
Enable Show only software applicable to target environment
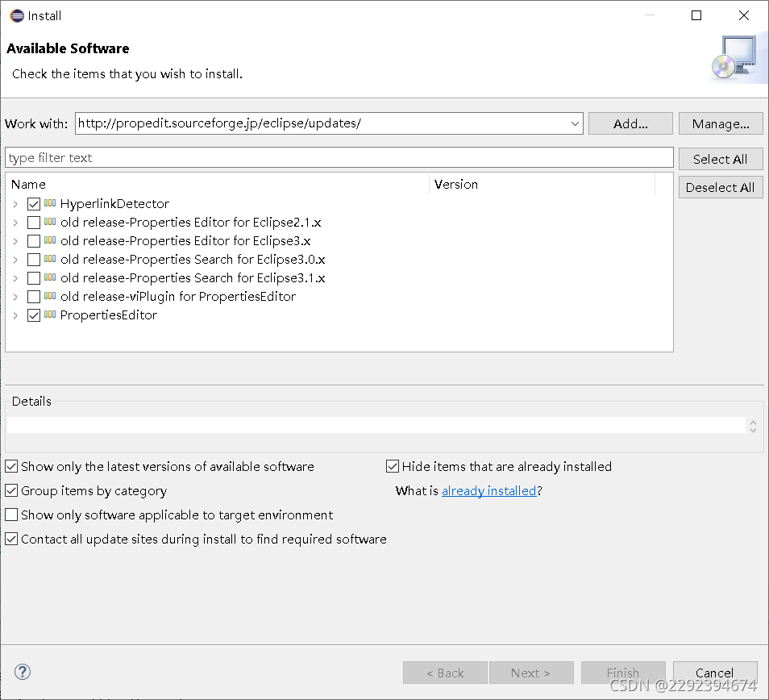click(11, 515)
